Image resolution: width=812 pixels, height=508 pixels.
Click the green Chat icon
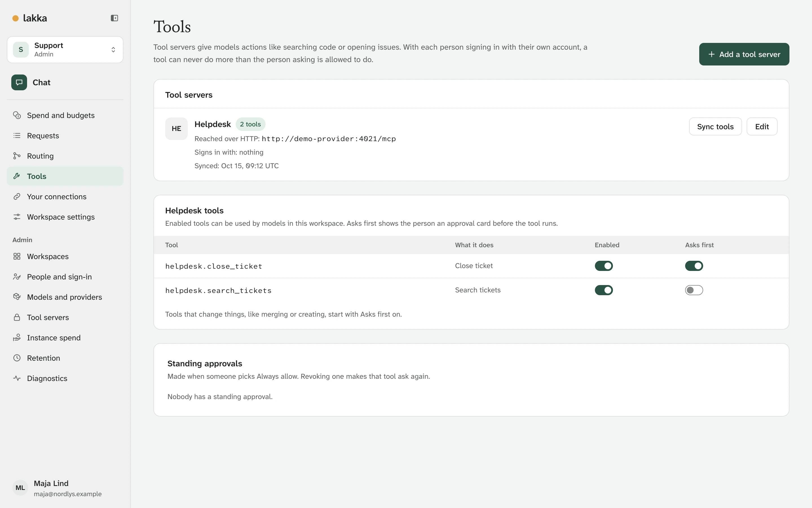19,82
